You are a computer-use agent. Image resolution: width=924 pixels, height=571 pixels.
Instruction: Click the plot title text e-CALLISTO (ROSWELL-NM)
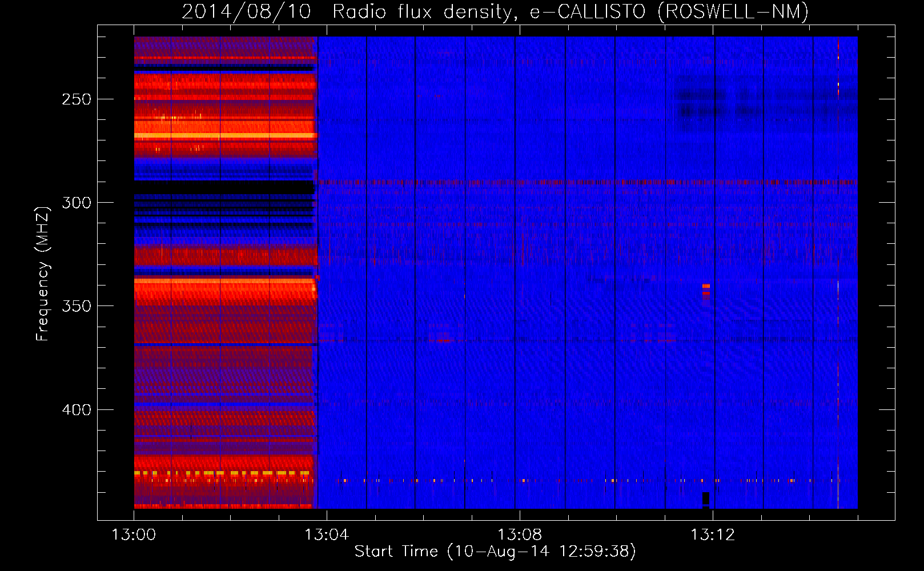669,11
